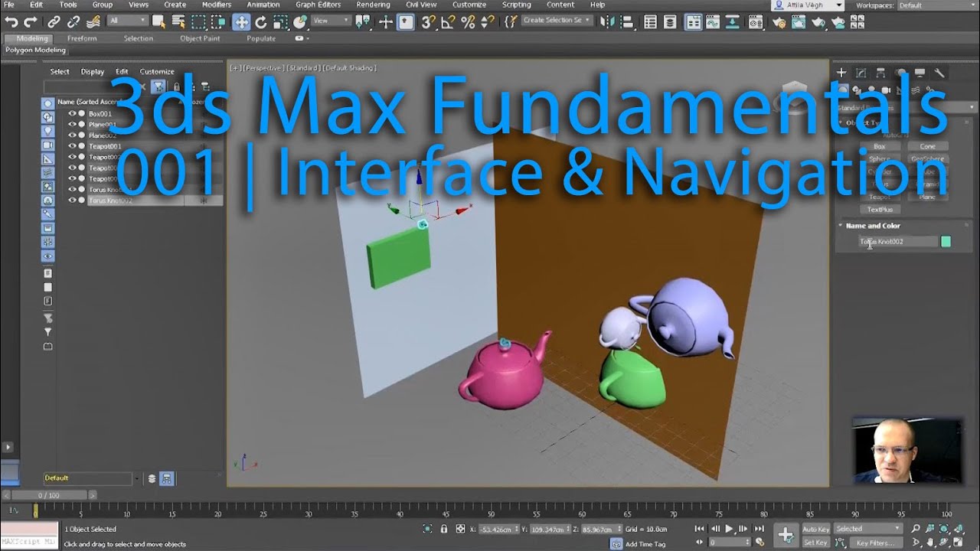Activate the Select and Scale tool
The width and height of the screenshot is (980, 551).
click(x=281, y=21)
